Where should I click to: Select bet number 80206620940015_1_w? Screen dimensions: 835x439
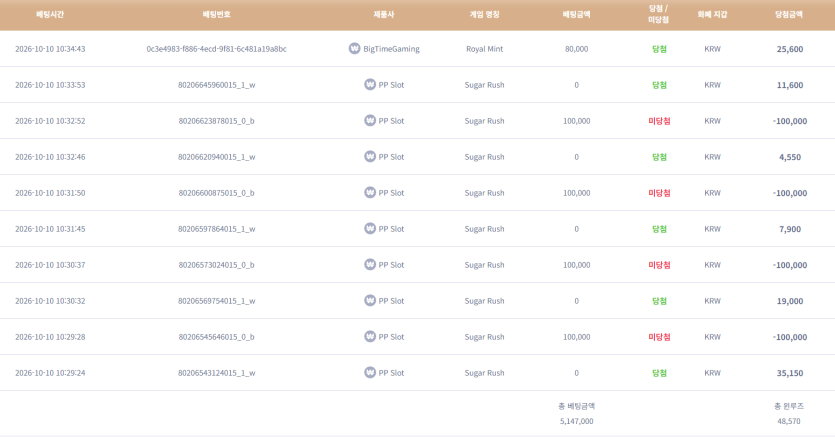(217, 157)
